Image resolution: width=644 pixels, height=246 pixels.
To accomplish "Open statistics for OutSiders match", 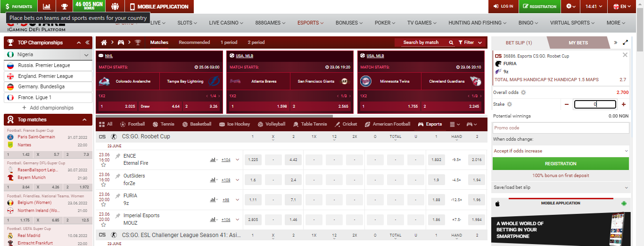I will 214,180.
